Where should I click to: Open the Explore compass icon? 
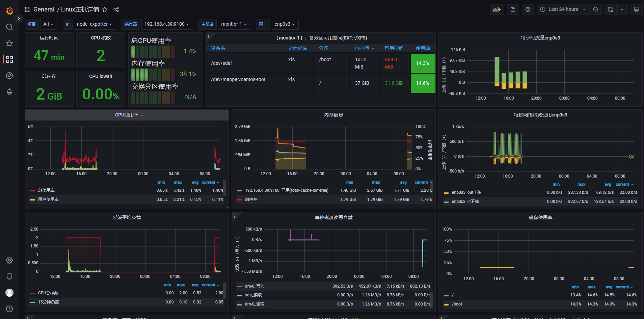click(x=9, y=76)
